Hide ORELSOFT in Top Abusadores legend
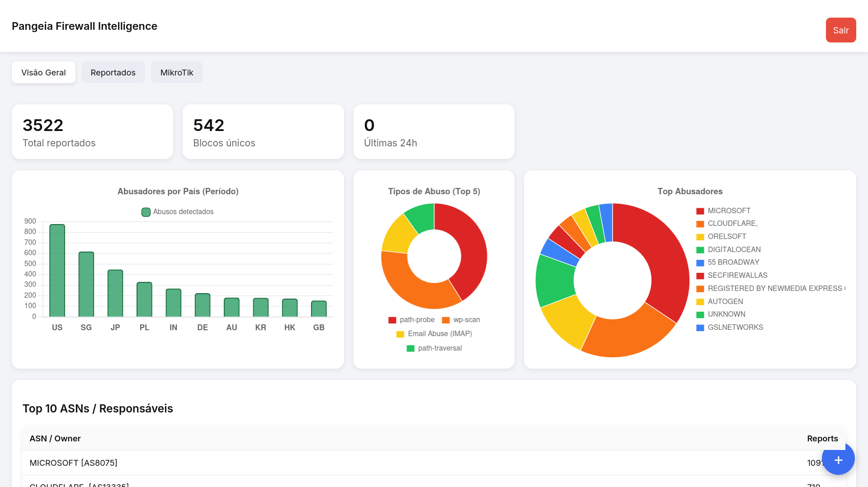Screen dimensions: 868x487 721,237
